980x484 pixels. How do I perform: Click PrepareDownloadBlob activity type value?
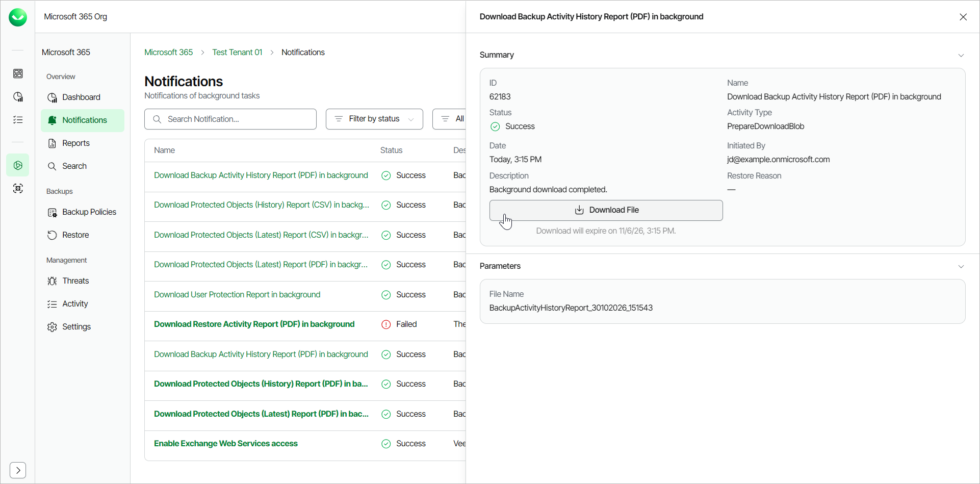tap(765, 126)
